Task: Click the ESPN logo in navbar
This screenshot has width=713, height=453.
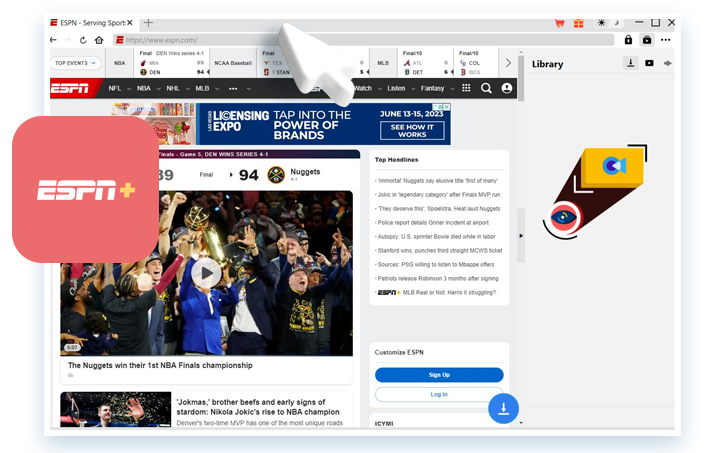Action: coord(71,88)
